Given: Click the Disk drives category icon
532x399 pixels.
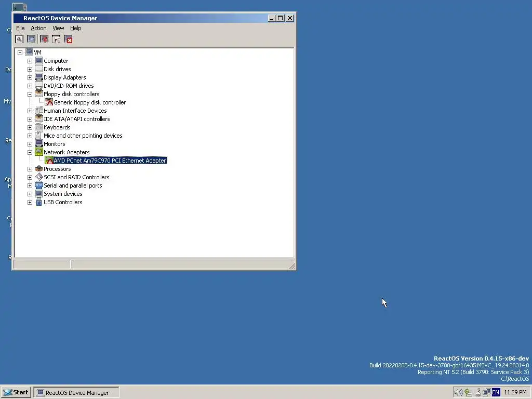Looking at the screenshot, I should pyautogui.click(x=39, y=69).
